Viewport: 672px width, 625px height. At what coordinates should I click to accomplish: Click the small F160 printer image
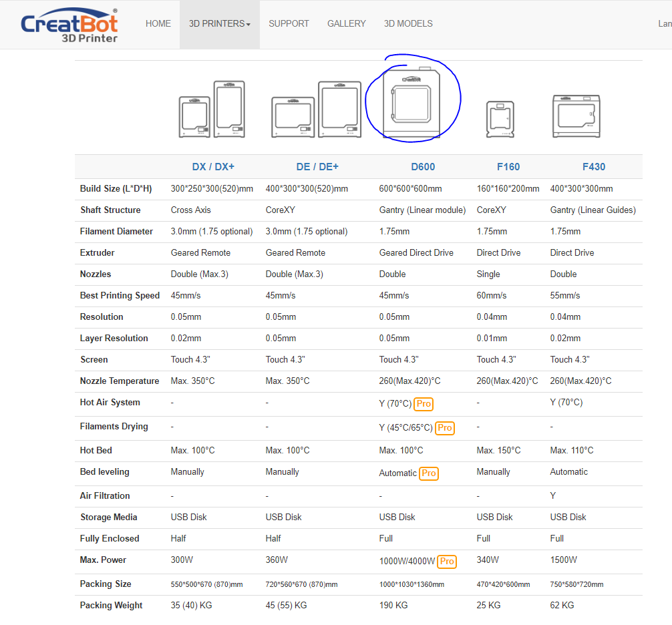coord(500,119)
